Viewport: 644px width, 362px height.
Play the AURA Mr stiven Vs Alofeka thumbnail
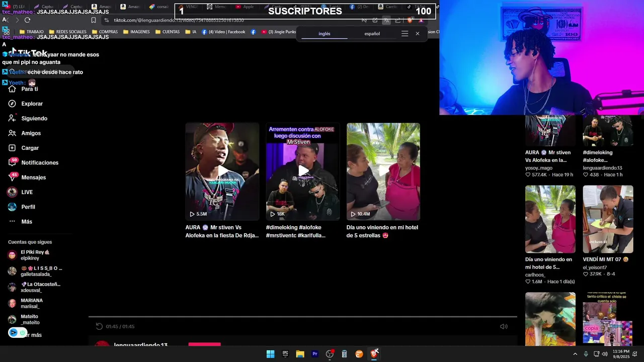[x=222, y=171]
